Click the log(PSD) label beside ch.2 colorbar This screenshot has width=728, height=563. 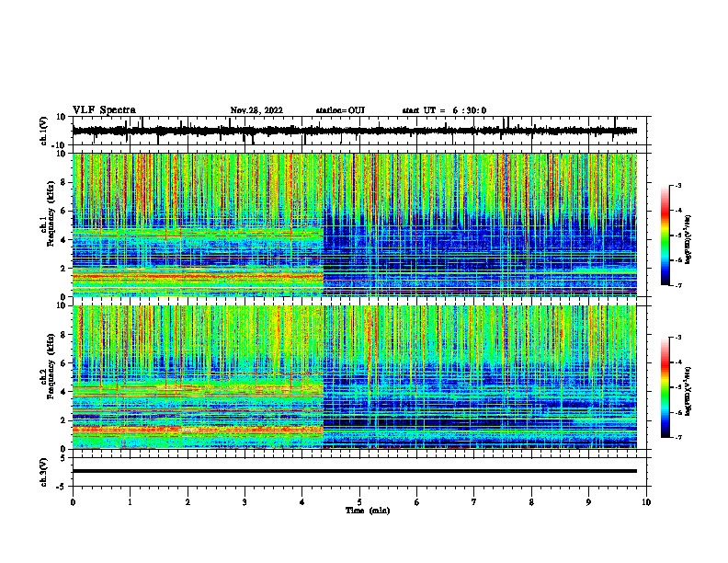click(x=688, y=391)
